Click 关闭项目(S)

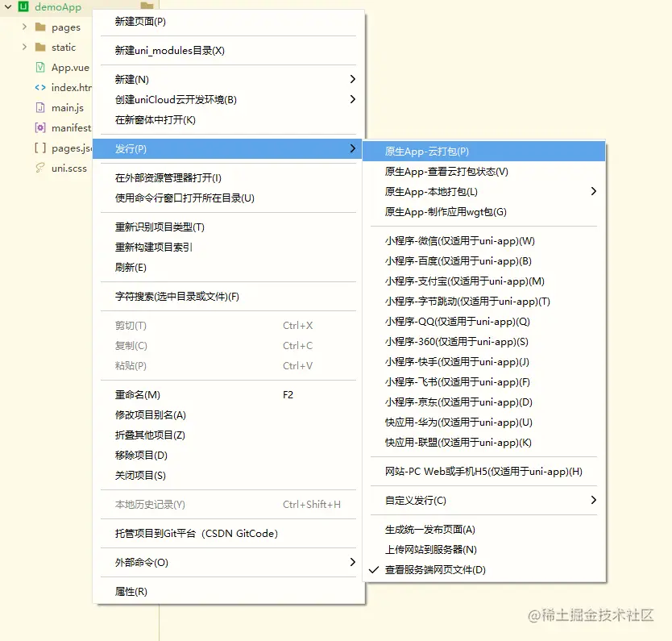point(228,476)
